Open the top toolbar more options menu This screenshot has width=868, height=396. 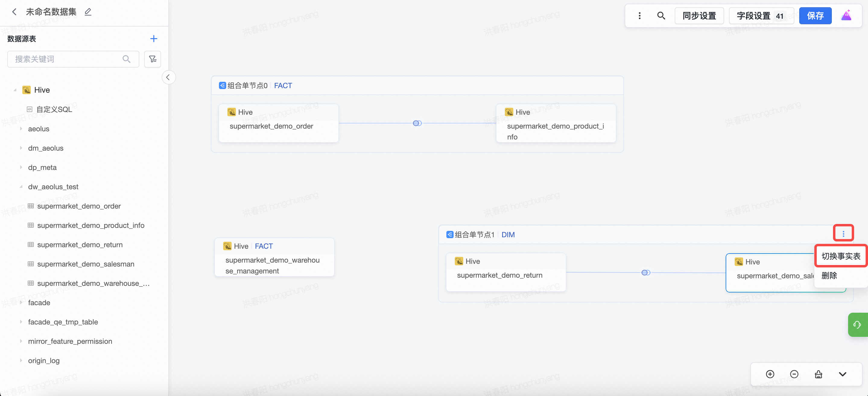[640, 15]
